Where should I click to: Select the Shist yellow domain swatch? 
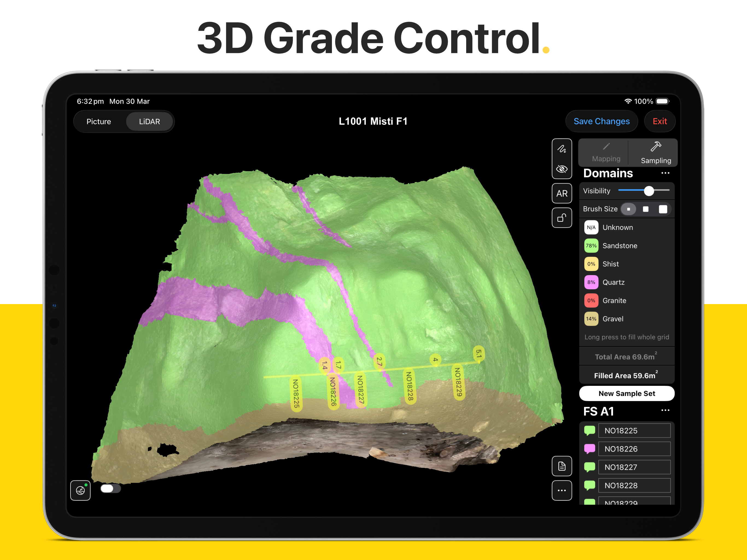tap(591, 264)
